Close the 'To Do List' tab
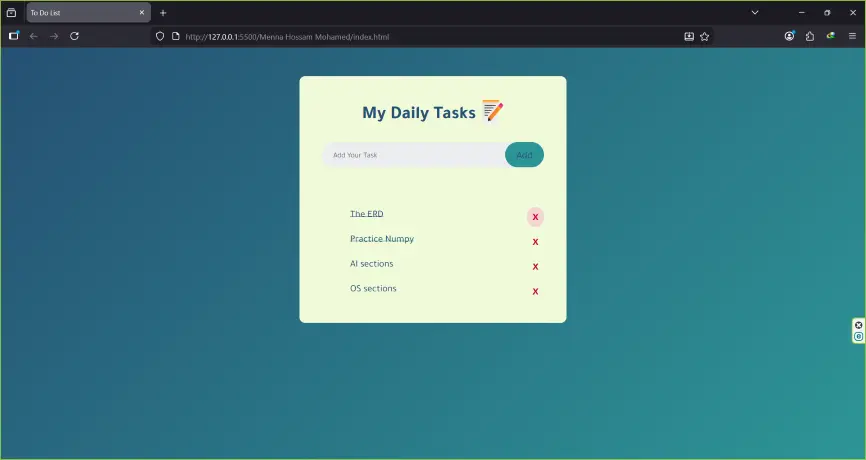The image size is (866, 460). click(141, 12)
